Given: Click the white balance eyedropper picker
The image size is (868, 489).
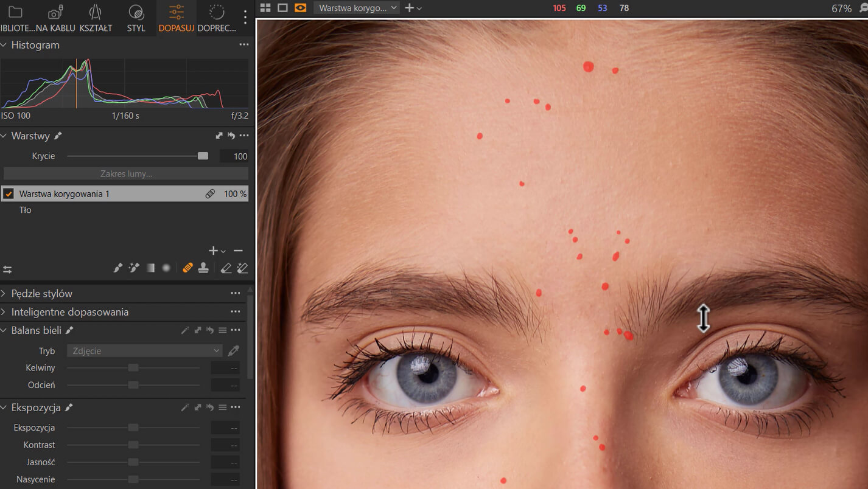Looking at the screenshot, I should point(233,351).
